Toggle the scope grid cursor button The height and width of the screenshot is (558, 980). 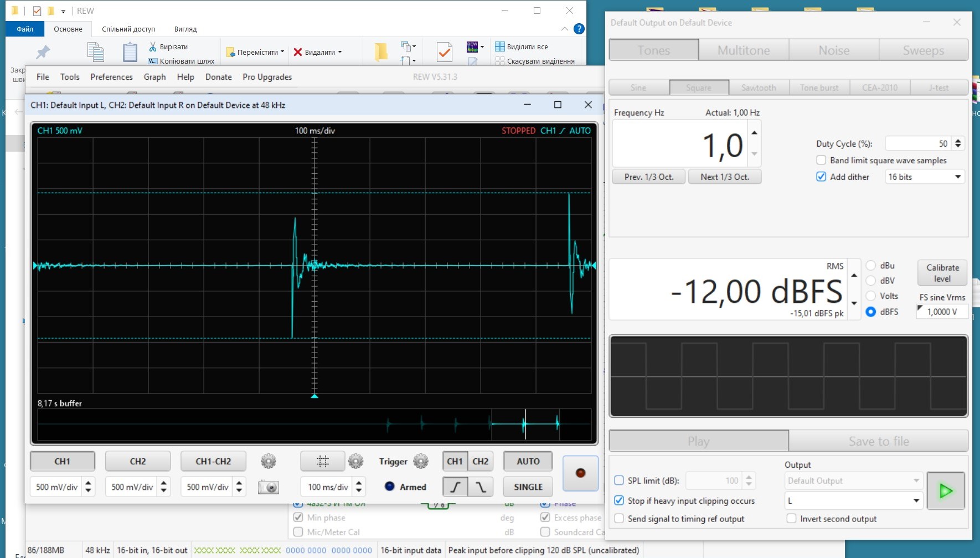click(x=323, y=461)
